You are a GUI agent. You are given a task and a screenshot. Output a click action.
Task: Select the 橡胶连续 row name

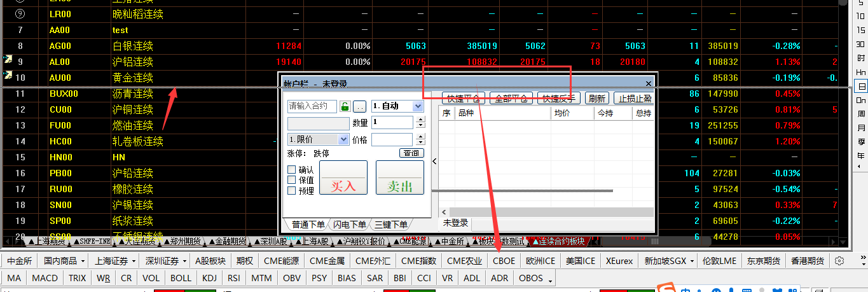(x=133, y=189)
